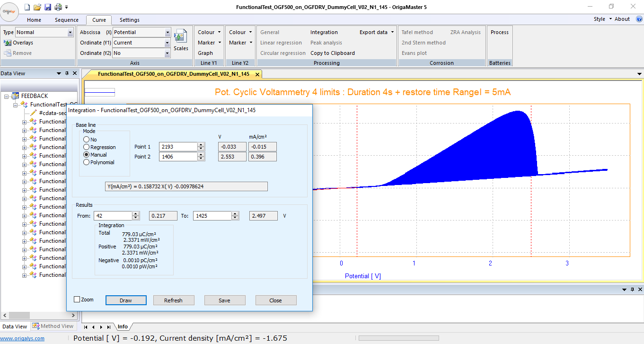Image resolution: width=644 pixels, height=344 pixels.
Task: Open the Type Normal dropdown
Action: (x=70, y=32)
